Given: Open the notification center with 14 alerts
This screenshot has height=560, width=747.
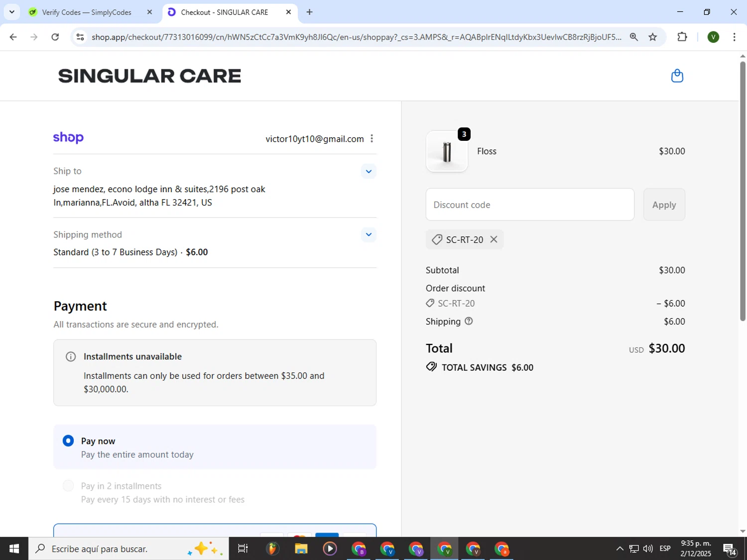Looking at the screenshot, I should tap(730, 549).
